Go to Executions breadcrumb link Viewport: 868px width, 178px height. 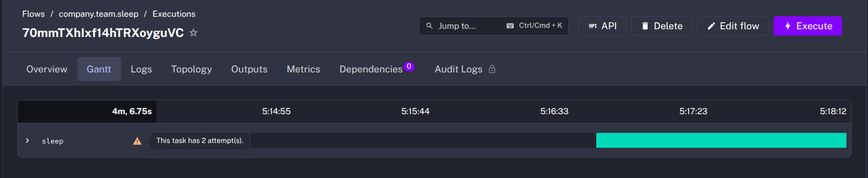[x=174, y=14]
